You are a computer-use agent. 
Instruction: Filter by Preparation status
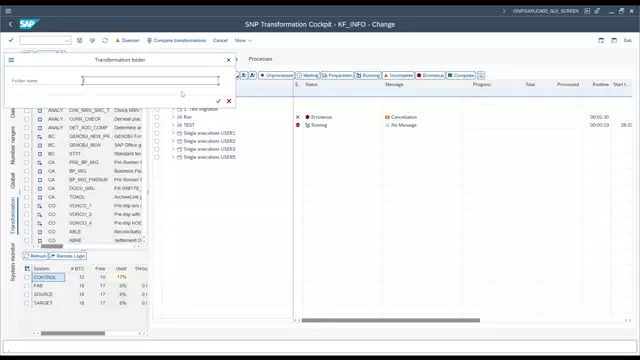coord(337,76)
